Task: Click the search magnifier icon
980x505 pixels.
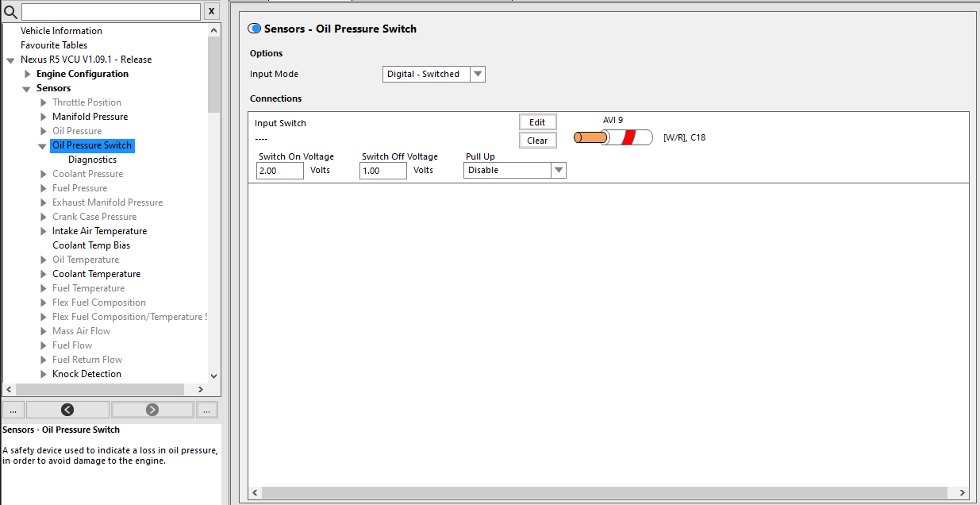Action: 10,12
